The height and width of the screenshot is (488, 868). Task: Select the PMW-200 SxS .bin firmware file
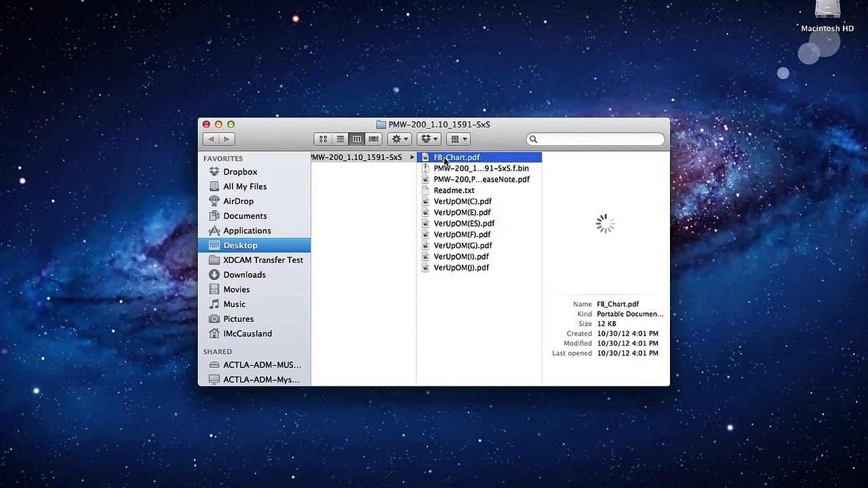pyautogui.click(x=481, y=168)
